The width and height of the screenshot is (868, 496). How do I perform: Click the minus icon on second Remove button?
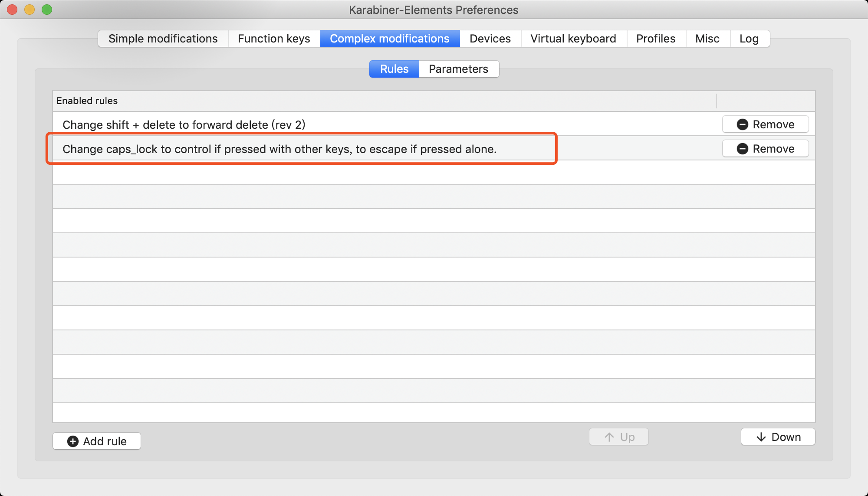click(742, 149)
